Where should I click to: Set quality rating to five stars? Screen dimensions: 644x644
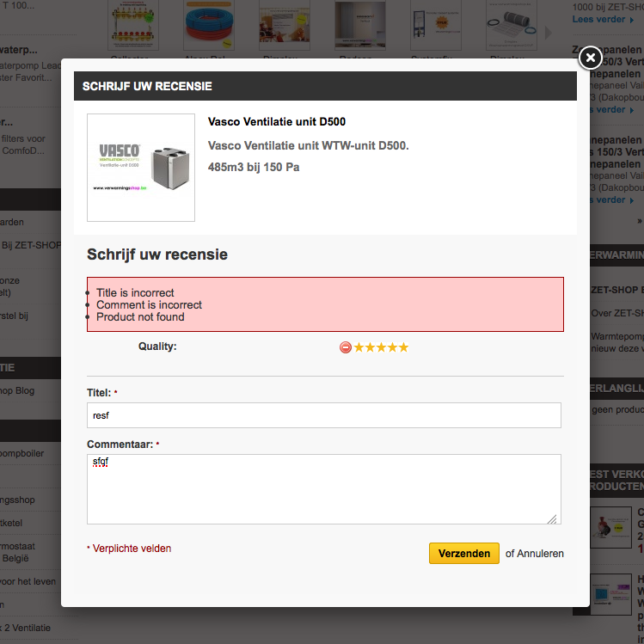[x=403, y=347]
